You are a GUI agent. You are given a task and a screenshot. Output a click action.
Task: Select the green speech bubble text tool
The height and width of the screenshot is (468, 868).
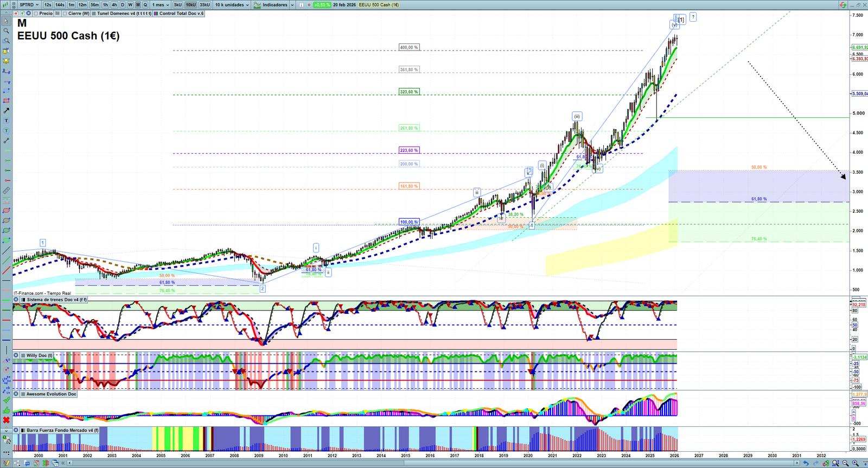pos(6,130)
